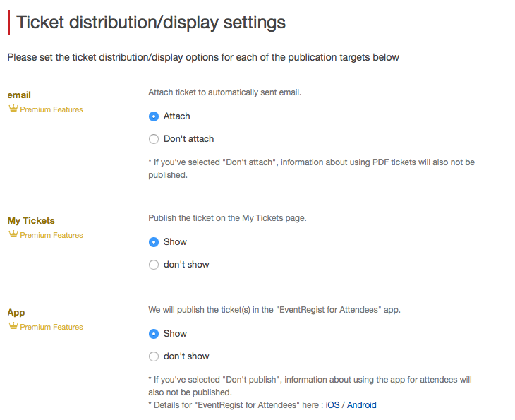Viewport: 515px width, 420px height.
Task: Click Premium Features label under email
Action: [51, 109]
